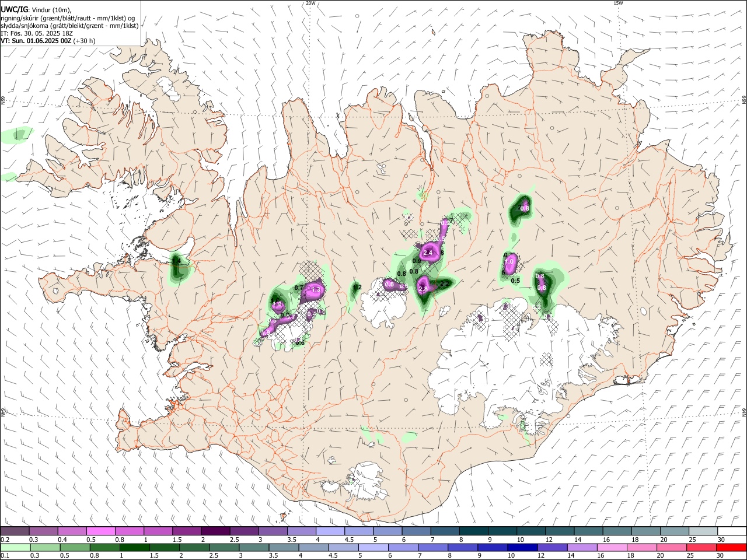The width and height of the screenshot is (747, 560).
Task: Pick the dark plum 2 snow scale swatch
Action: pos(215,531)
